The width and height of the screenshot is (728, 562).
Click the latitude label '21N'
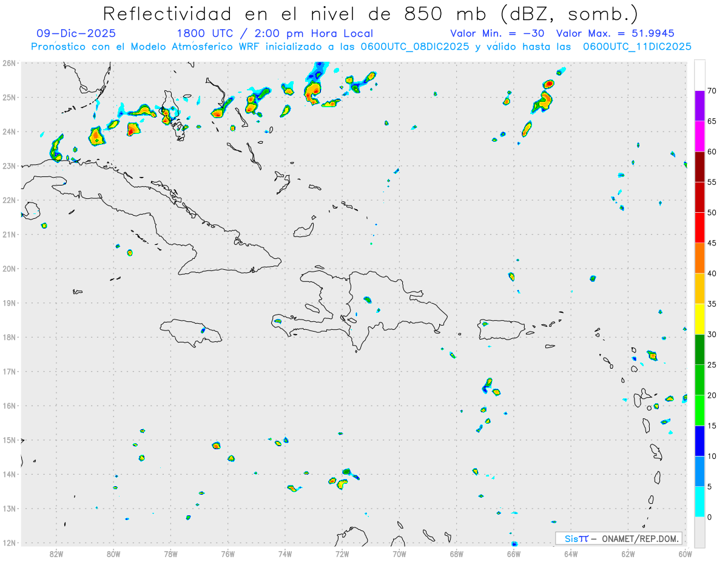click(8, 234)
